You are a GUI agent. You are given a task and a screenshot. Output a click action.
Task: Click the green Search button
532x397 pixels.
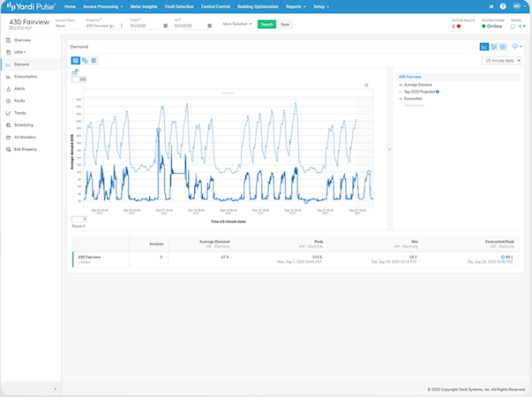click(x=266, y=24)
